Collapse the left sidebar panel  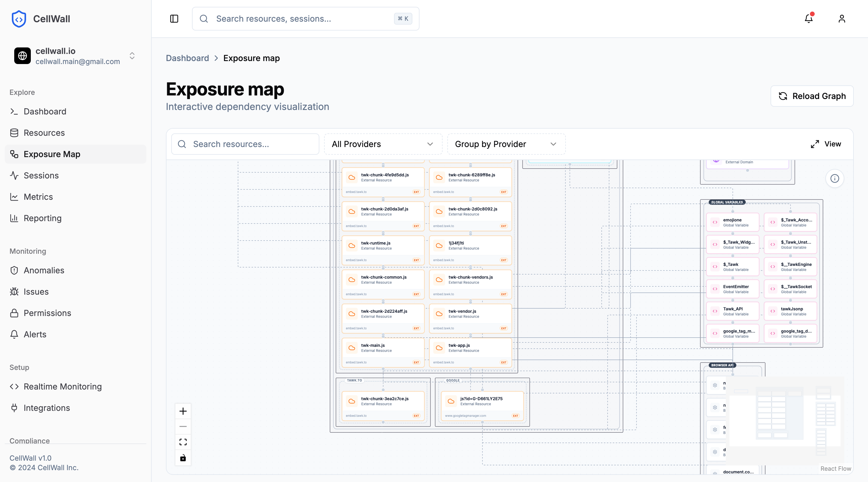[x=174, y=19]
